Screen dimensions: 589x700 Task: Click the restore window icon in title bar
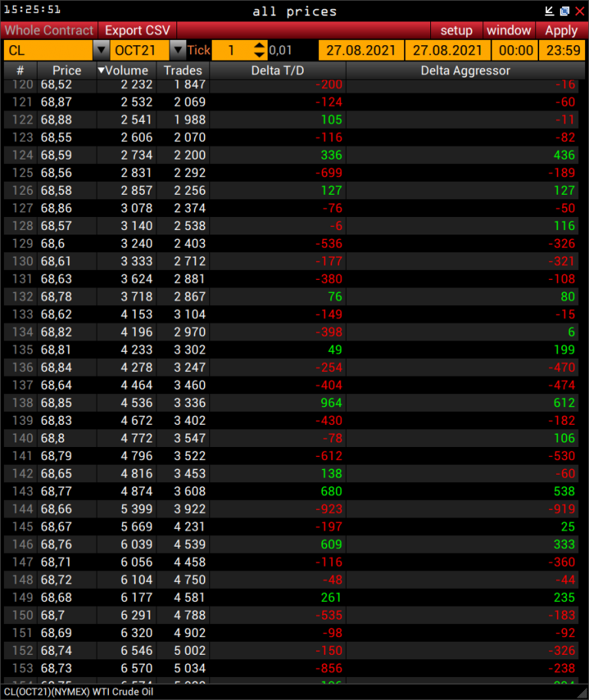tap(564, 11)
